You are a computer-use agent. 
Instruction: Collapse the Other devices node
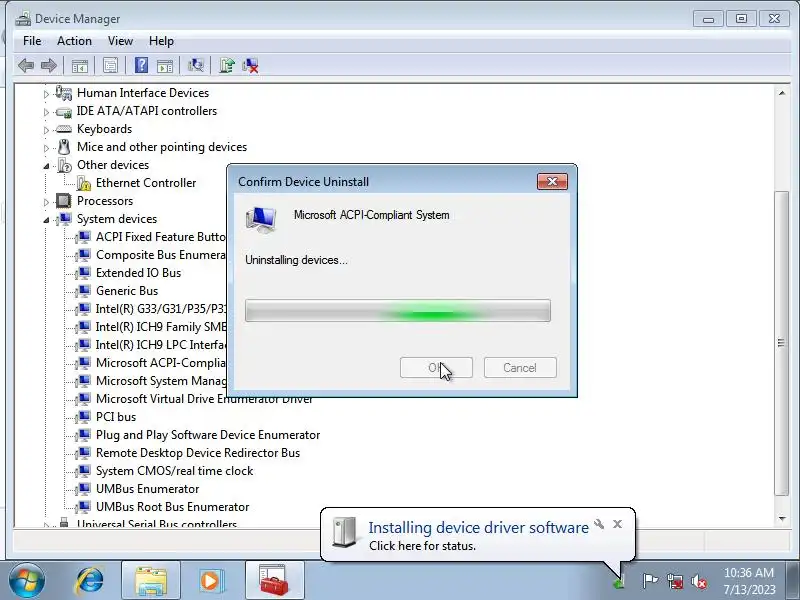point(46,166)
